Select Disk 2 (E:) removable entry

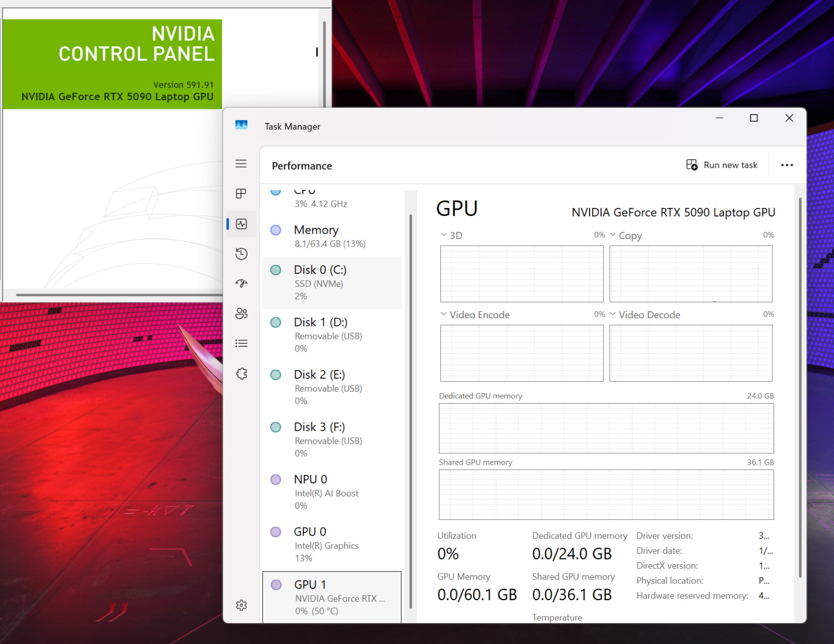click(332, 387)
